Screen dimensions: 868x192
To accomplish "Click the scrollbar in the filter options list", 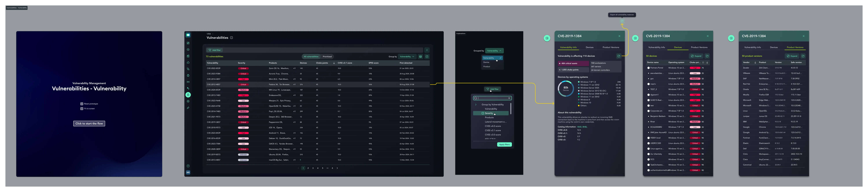I will click(x=511, y=108).
